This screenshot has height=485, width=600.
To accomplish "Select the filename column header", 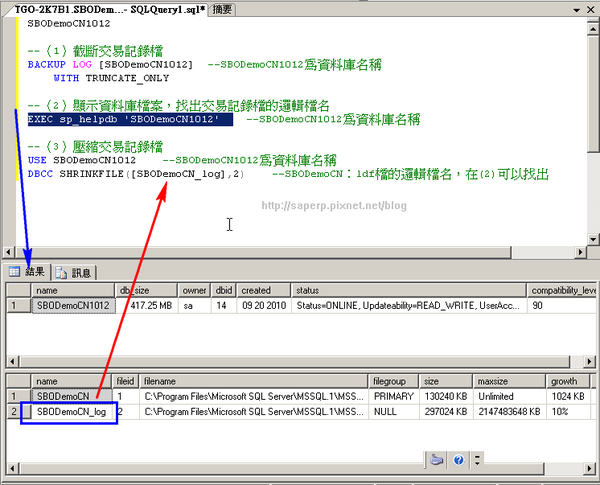I will 253,381.
